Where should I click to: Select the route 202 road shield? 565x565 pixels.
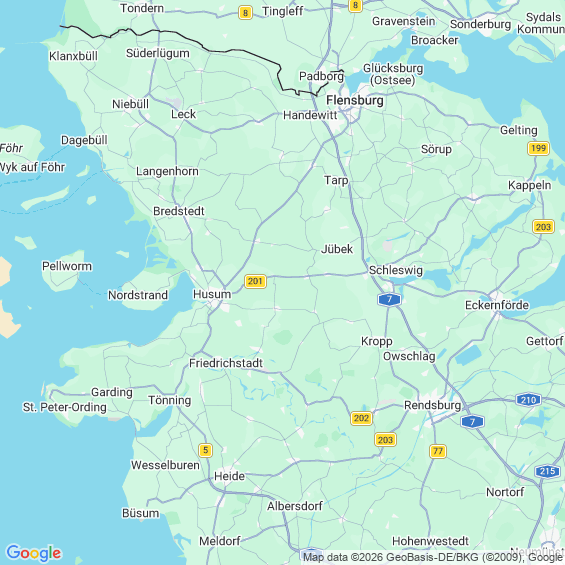pos(361,418)
